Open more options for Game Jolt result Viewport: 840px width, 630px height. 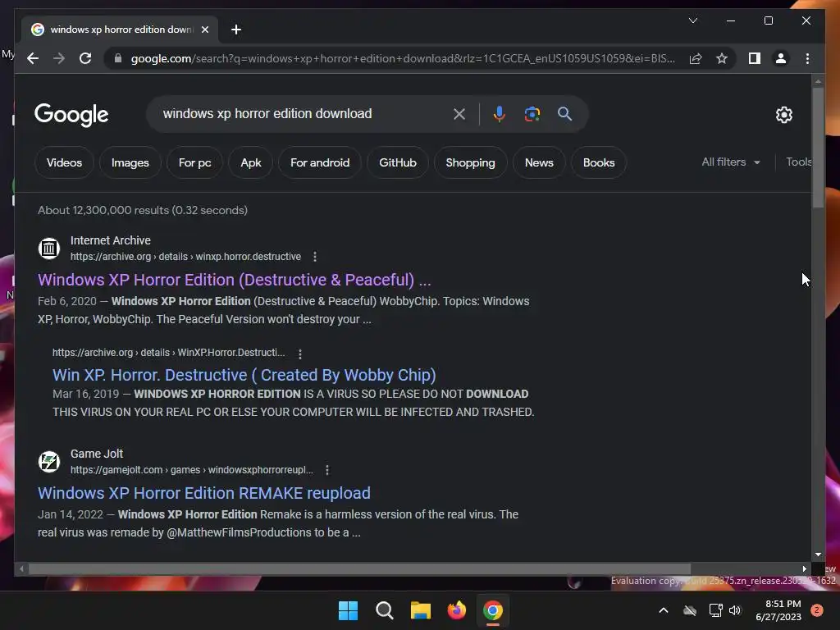327,470
